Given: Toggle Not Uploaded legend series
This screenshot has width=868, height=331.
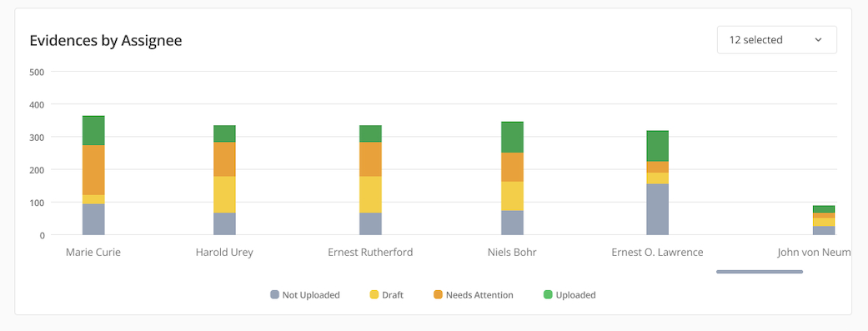Looking at the screenshot, I should pyautogui.click(x=305, y=295).
